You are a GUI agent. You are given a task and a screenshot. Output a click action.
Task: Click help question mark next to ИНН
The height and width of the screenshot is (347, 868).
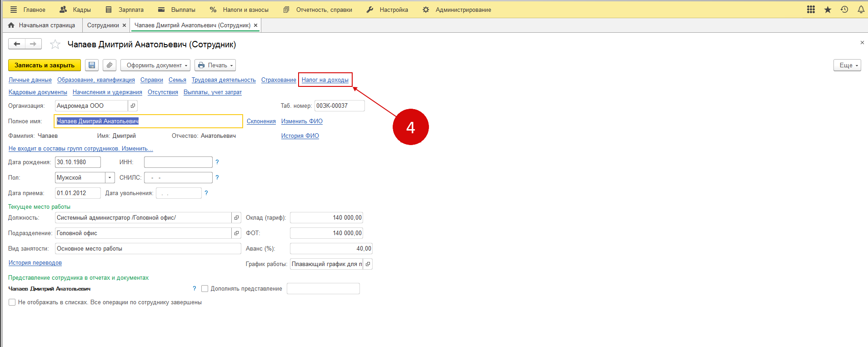pos(217,162)
